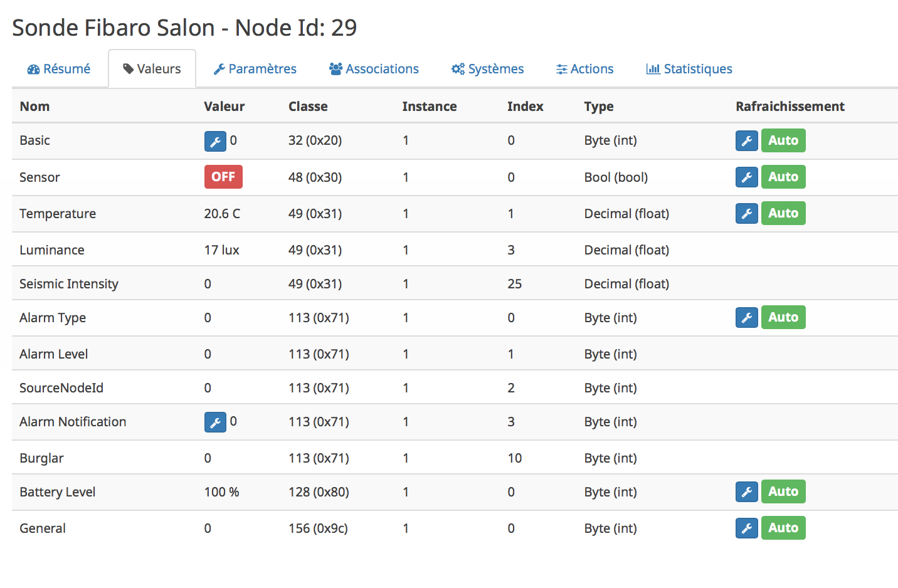Viewport: 898px width, 588px height.
Task: Click Auto refresh button in Basic row
Action: coord(783,140)
